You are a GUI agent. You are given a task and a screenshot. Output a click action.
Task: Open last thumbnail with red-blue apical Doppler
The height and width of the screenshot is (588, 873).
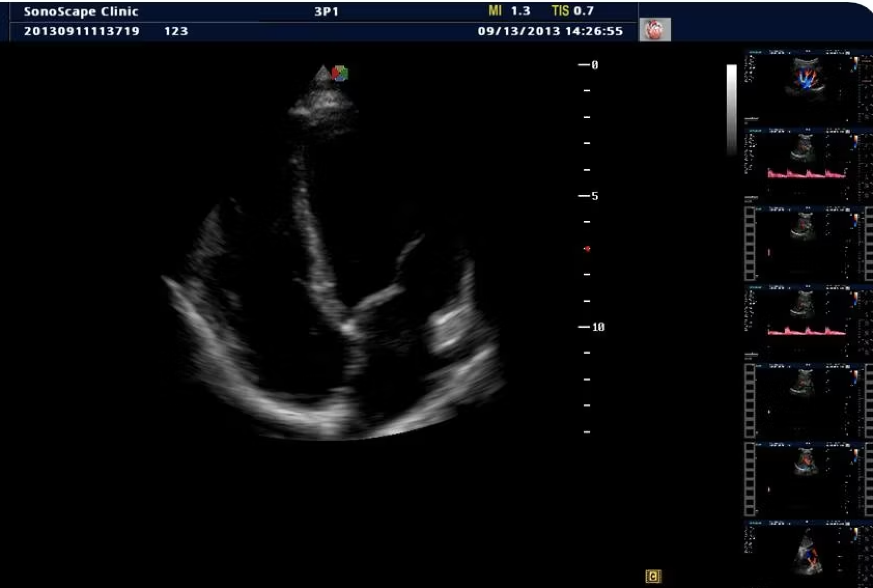coord(809,554)
